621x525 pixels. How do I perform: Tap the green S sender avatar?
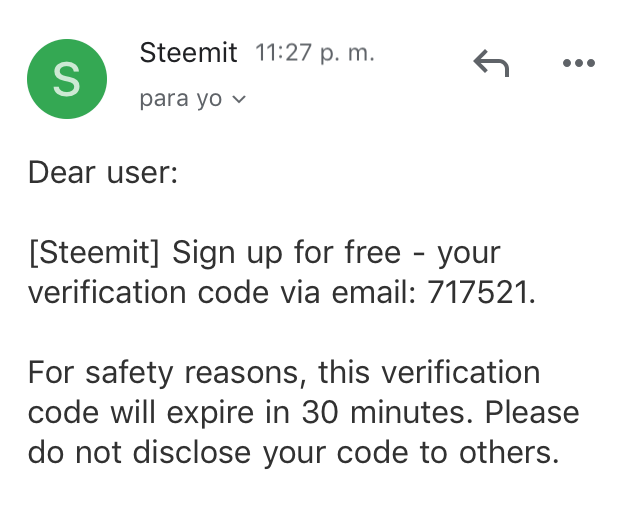pyautogui.click(x=66, y=80)
